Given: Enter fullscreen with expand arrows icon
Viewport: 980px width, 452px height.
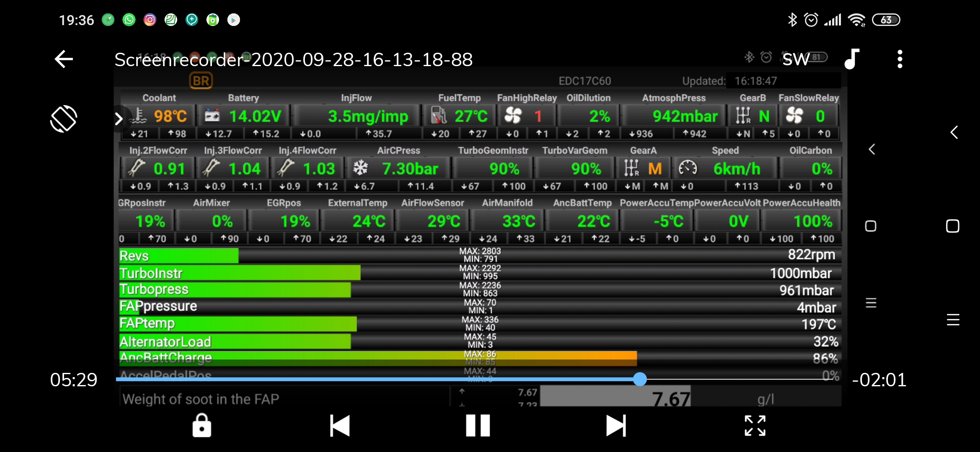Looking at the screenshot, I should click(x=755, y=426).
